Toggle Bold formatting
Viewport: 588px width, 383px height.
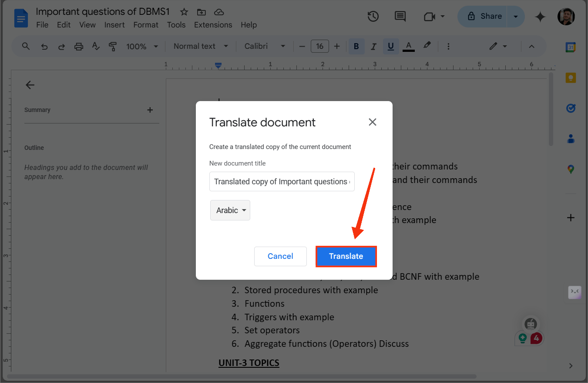(x=356, y=46)
